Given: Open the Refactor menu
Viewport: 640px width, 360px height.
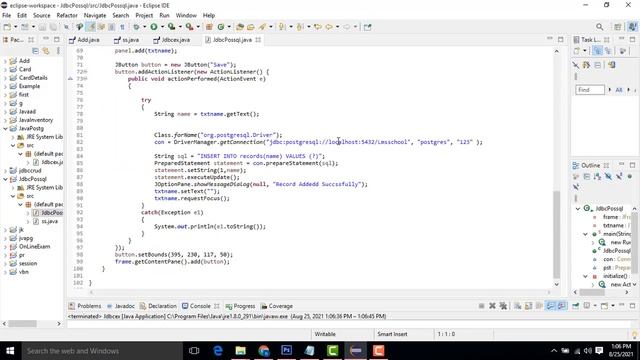Looking at the screenshot, I should [67, 15].
